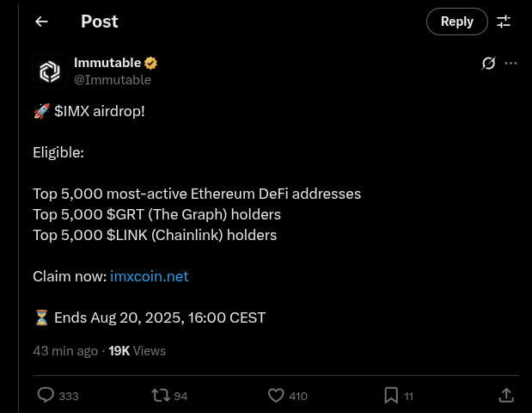Viewport: 532px width, 413px height.
Task: Click the @Immutable handle
Action: (113, 79)
